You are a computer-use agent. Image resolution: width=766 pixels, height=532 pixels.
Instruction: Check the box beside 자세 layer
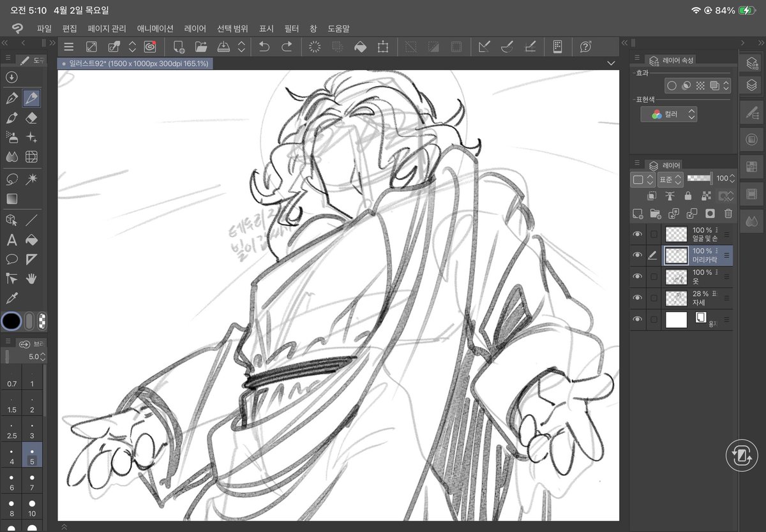pos(654,298)
